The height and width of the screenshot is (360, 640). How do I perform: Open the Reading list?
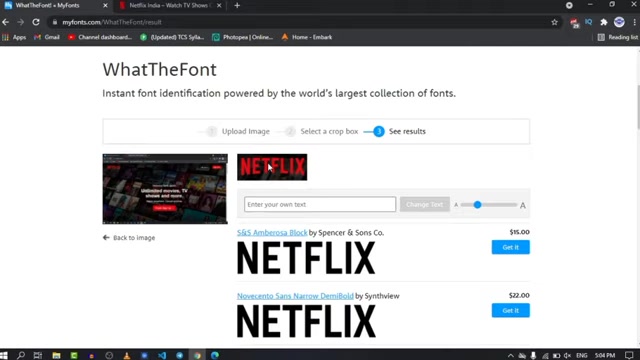pos(618,37)
